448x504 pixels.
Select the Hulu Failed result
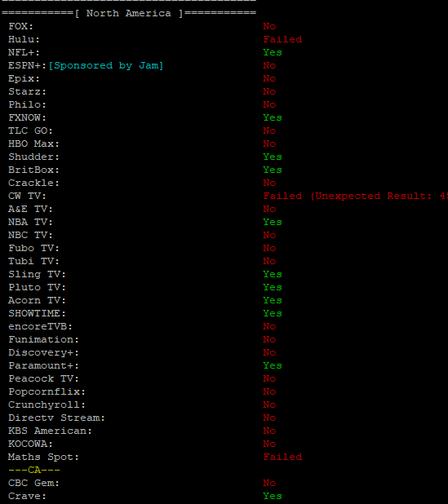click(x=282, y=39)
